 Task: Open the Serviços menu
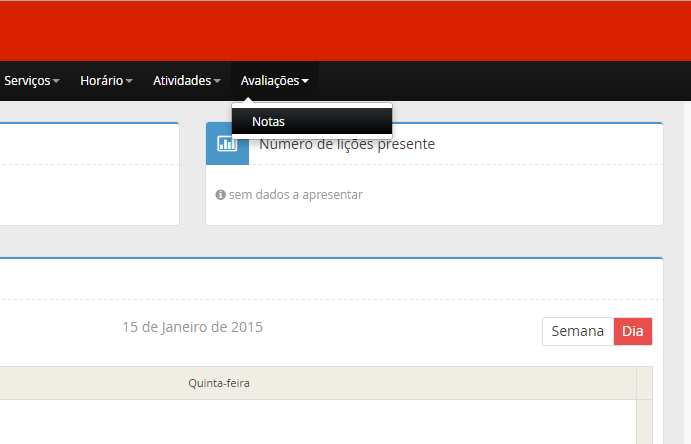coord(26,80)
